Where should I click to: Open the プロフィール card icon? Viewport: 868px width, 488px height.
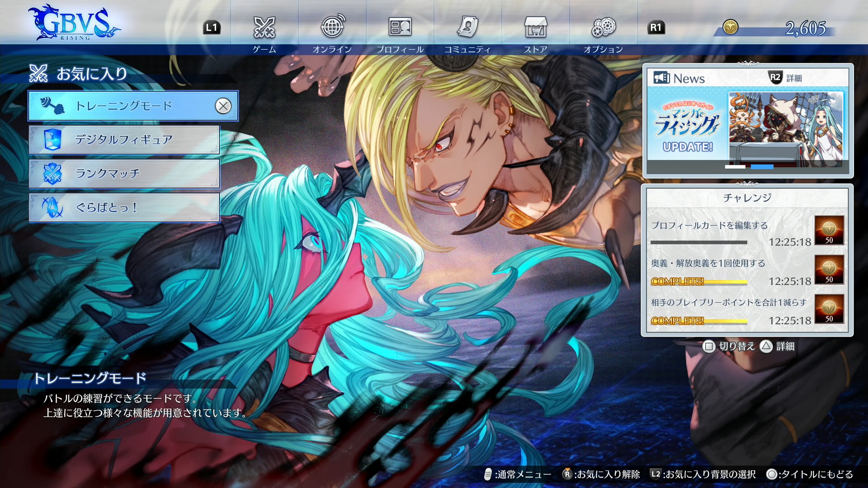click(x=400, y=28)
